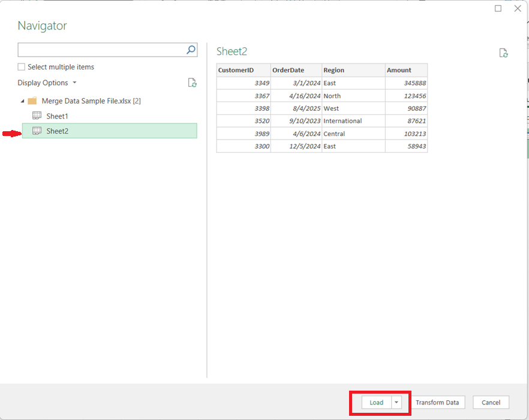Viewport: 529px width, 420px height.
Task: Click the Region column header
Action: pos(354,70)
